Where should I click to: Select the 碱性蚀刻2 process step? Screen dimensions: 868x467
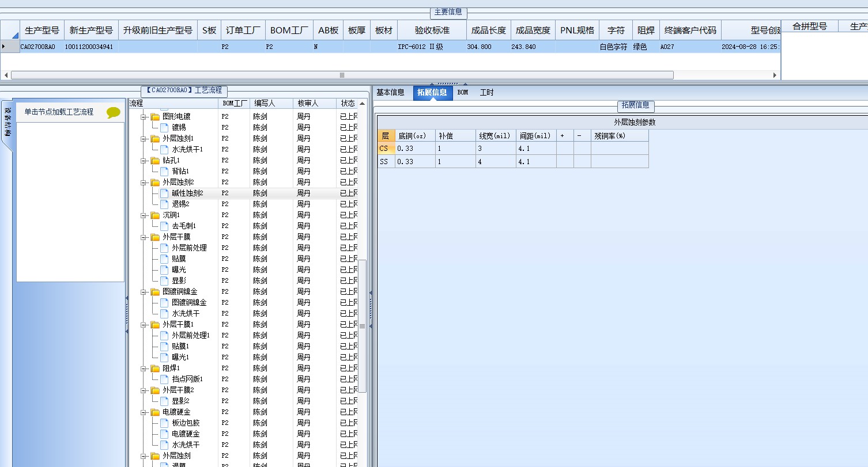click(x=187, y=193)
